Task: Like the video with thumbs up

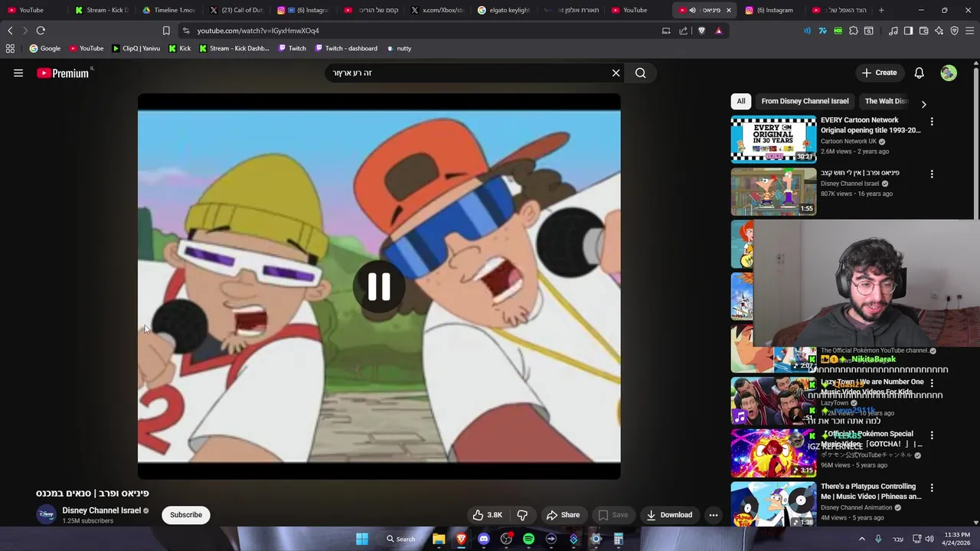Action: click(x=487, y=515)
